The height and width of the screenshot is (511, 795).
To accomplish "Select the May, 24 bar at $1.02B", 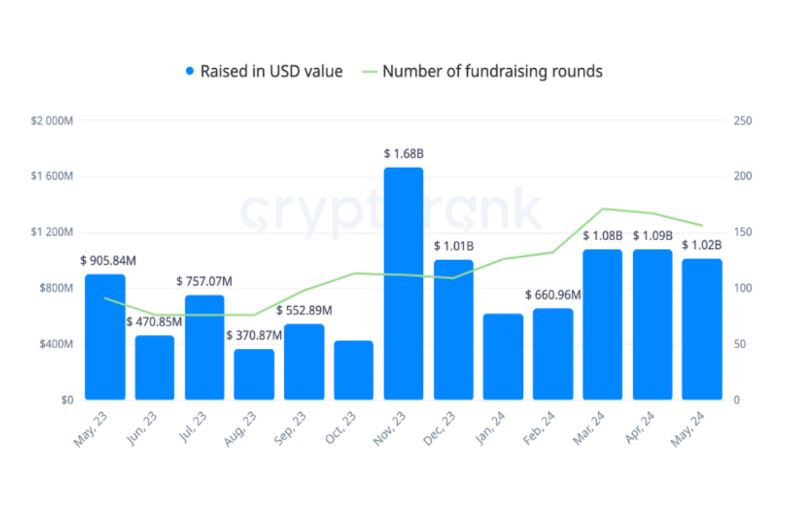I will 702,329.
